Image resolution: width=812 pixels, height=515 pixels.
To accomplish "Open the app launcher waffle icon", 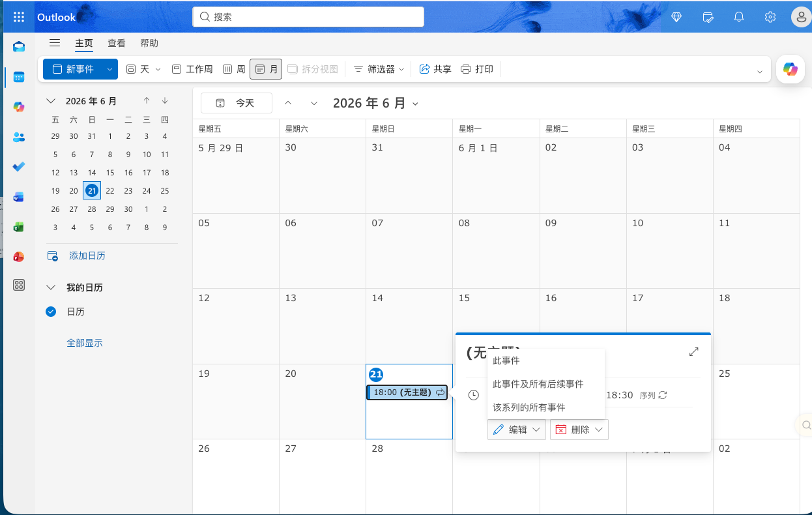I will 18,17.
